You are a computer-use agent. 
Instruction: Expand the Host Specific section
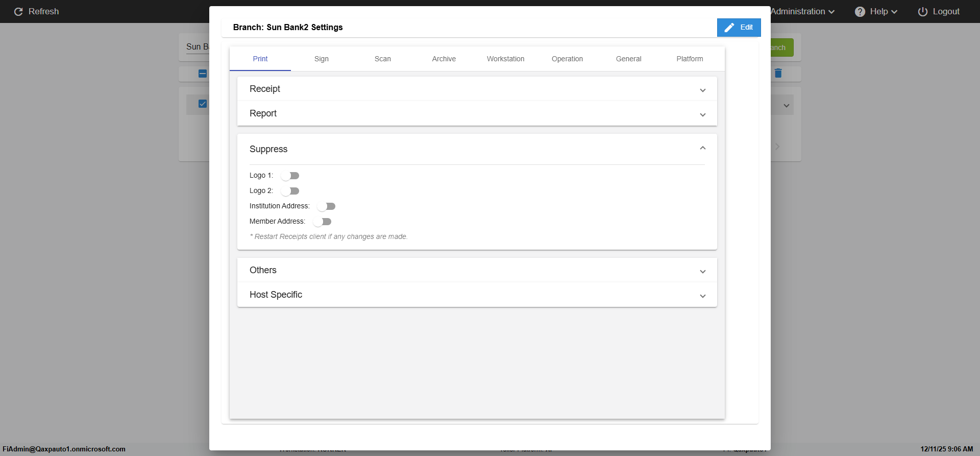point(703,296)
